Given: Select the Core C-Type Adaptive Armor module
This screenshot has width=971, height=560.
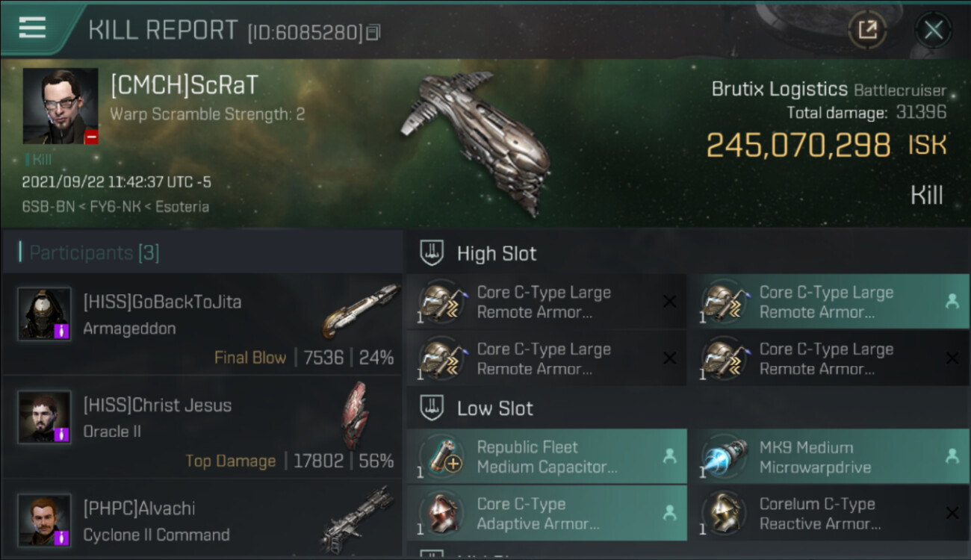Looking at the screenshot, I should pyautogui.click(x=547, y=513).
